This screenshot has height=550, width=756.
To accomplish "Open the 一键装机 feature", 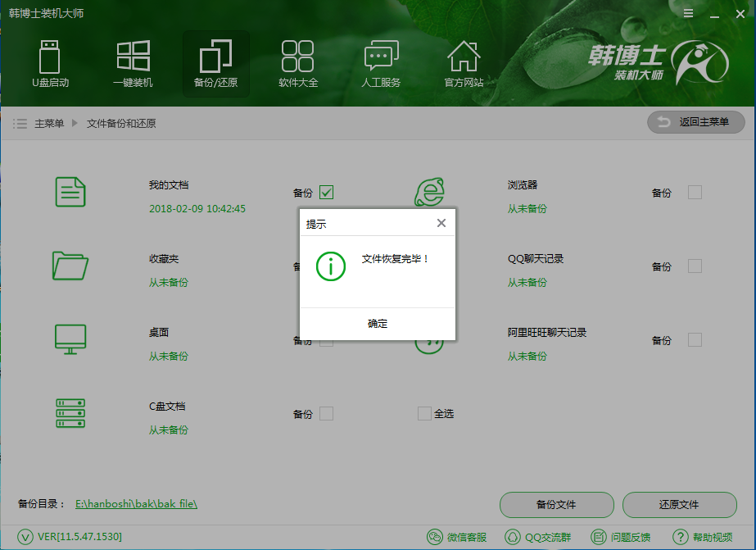I will tap(133, 64).
